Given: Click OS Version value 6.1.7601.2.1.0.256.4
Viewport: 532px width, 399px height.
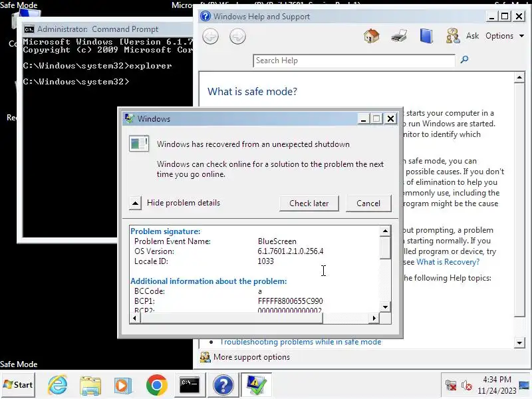Looking at the screenshot, I should [291, 251].
